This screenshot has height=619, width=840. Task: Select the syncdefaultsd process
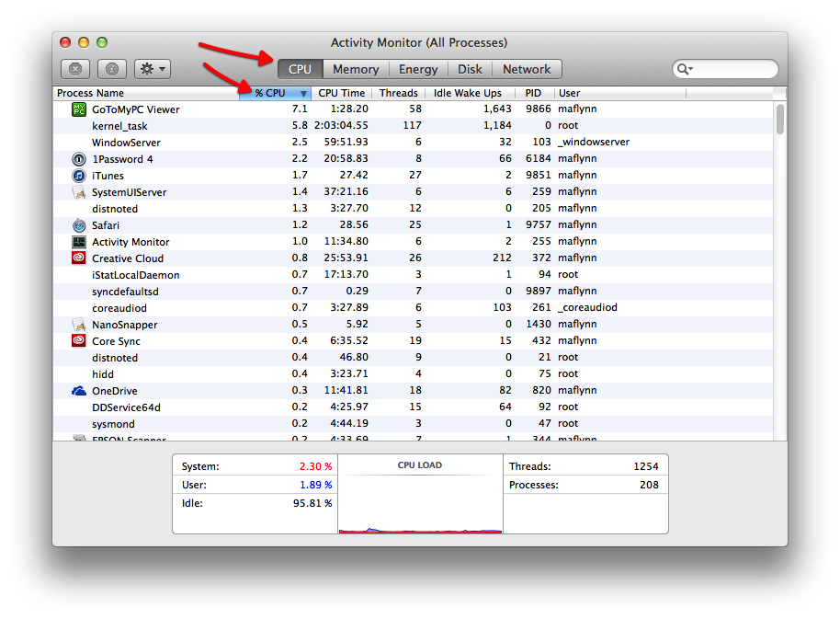click(x=413, y=292)
